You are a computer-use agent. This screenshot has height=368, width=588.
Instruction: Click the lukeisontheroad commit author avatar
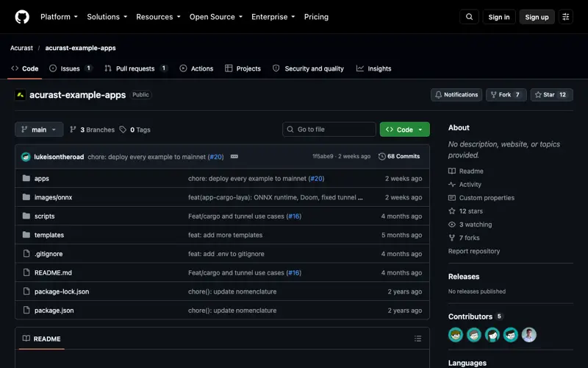26,157
